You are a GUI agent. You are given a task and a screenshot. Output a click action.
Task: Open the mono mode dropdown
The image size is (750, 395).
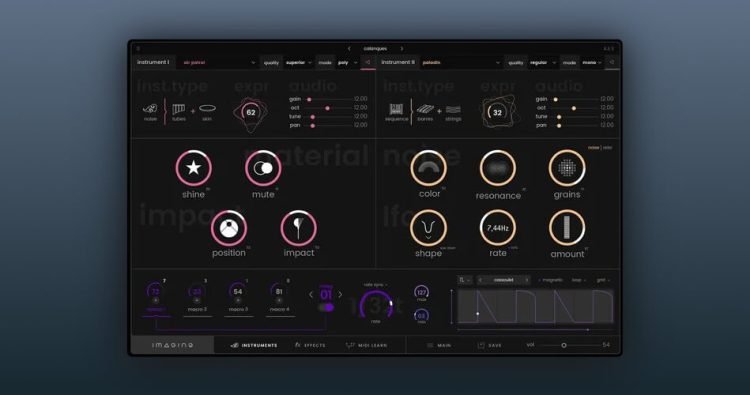[x=592, y=63]
